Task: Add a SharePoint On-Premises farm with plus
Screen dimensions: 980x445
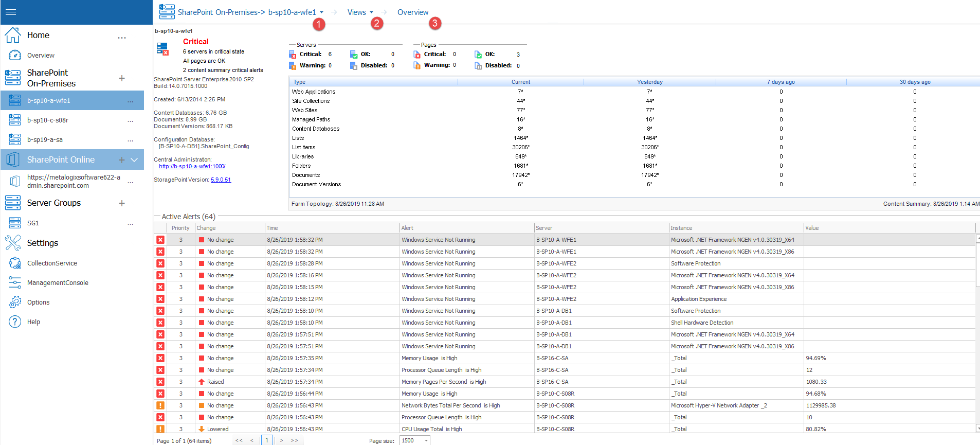Action: coord(122,78)
